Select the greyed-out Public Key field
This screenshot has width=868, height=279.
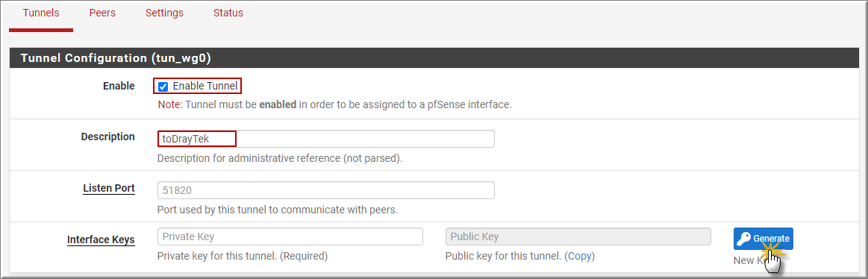coord(578,236)
